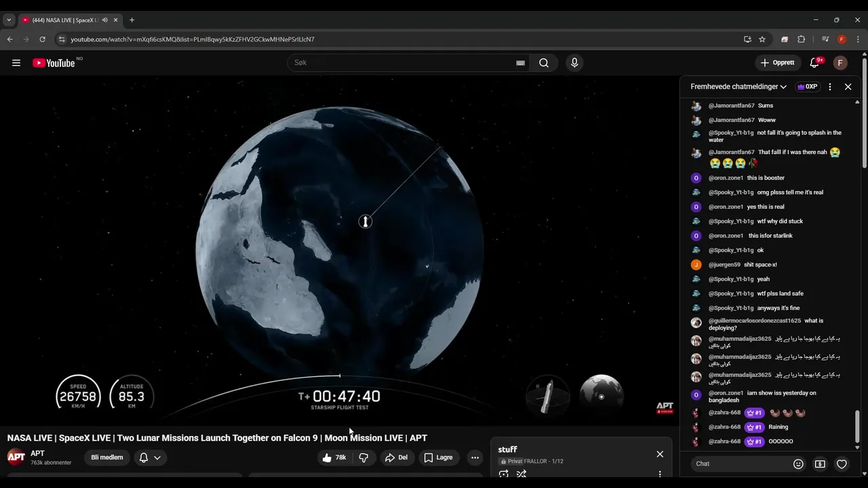868x488 pixels.
Task: Open the 0XP chat points badge
Action: click(808, 87)
